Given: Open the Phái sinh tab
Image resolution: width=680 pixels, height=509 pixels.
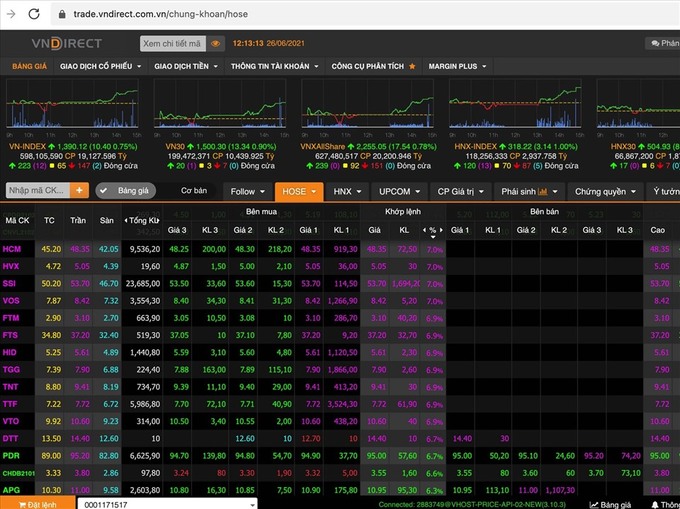Looking at the screenshot, I should [529, 192].
